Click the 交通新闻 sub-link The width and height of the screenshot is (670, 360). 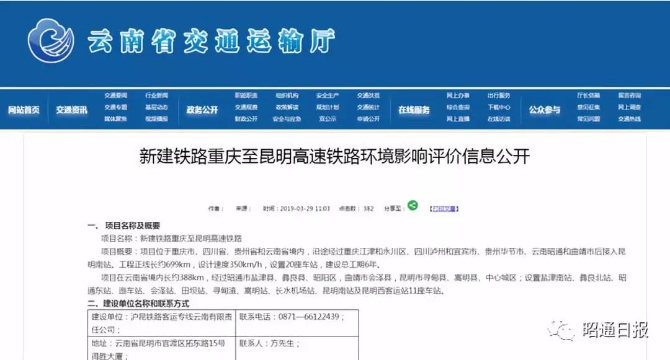pos(116,96)
